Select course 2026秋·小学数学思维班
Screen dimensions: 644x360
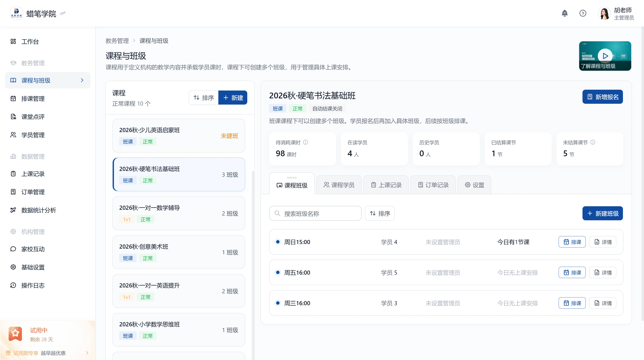click(179, 330)
